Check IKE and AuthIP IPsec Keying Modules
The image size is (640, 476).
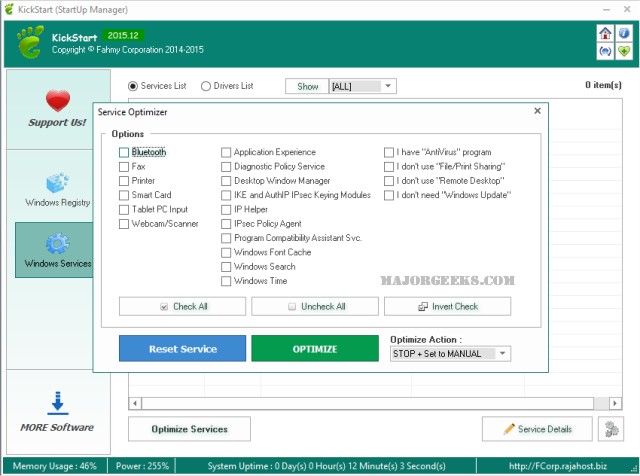pos(226,195)
